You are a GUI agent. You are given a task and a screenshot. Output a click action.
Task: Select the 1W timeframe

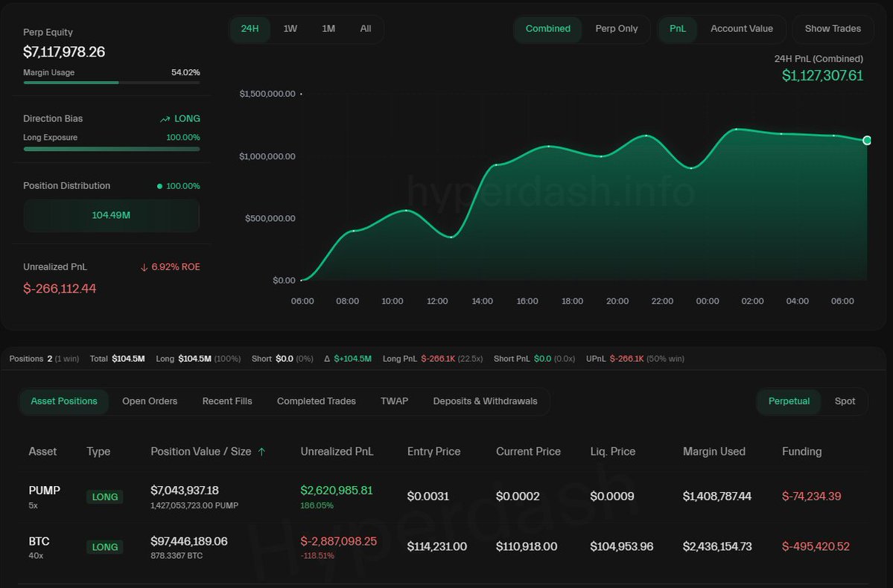coord(290,29)
